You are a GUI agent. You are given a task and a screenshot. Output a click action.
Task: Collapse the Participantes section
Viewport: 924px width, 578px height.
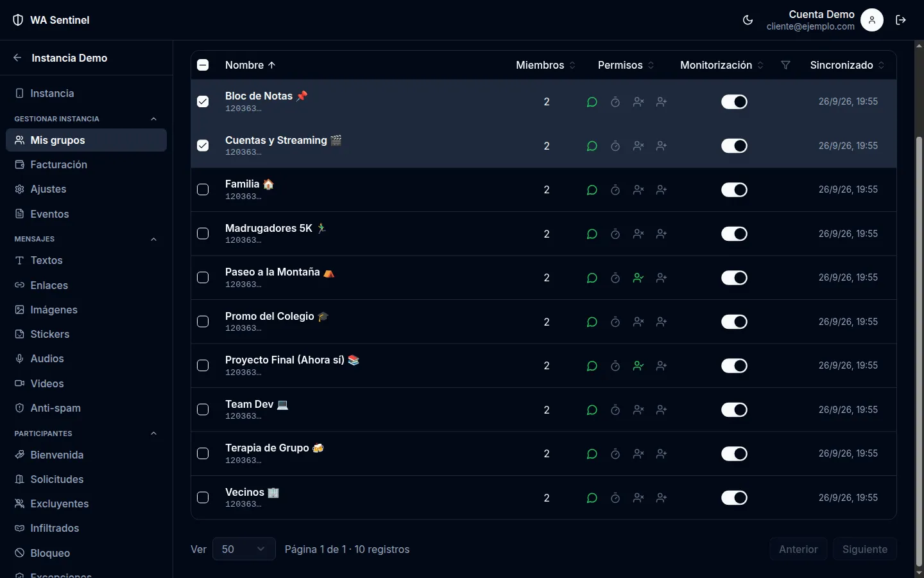click(x=153, y=433)
